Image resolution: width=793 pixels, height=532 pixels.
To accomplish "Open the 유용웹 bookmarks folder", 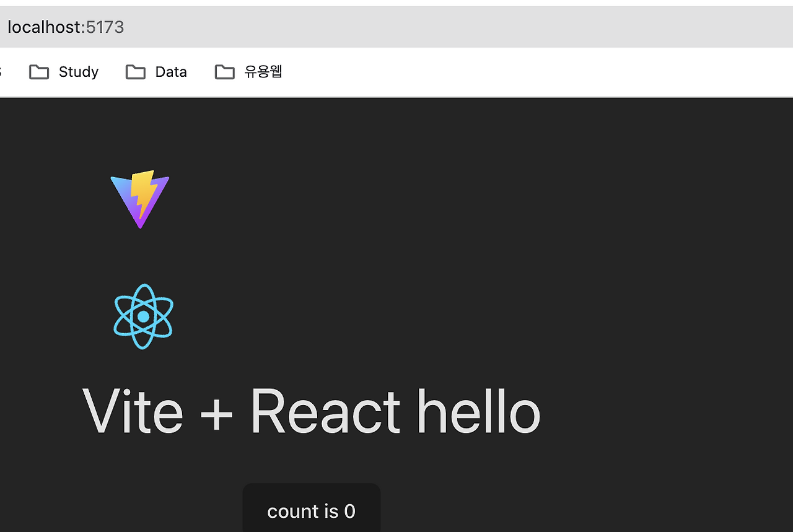I will (248, 72).
